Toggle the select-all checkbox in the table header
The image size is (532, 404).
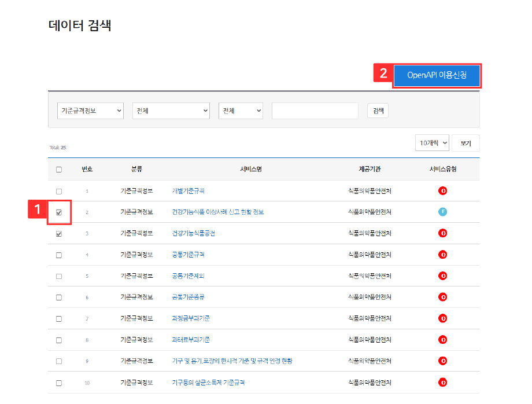(59, 170)
